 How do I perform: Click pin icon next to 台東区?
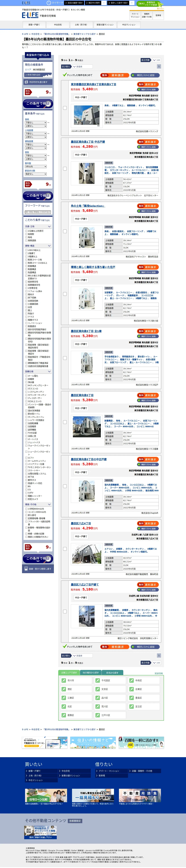click(x=132, y=689)
